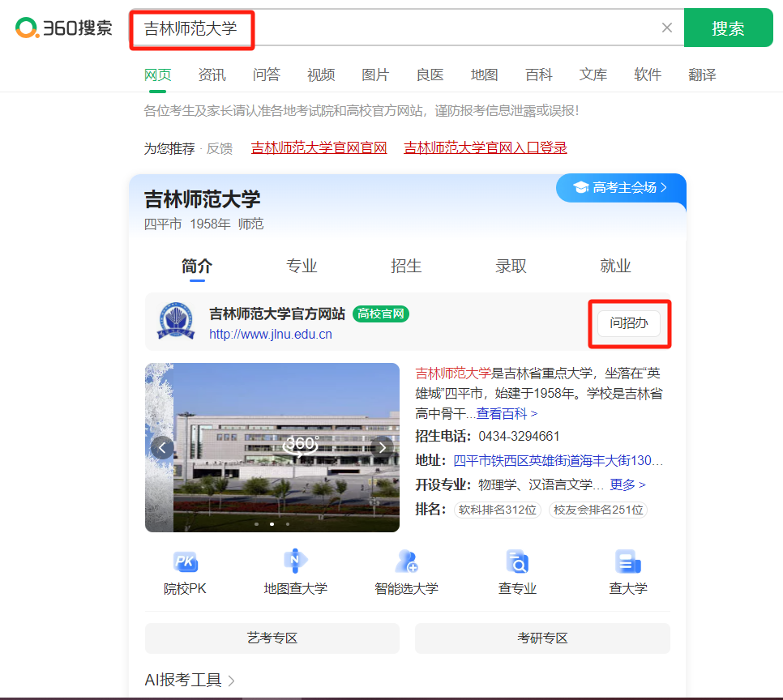Click the red 吉林师范大学 description text
The width and height of the screenshot is (783, 700).
pyautogui.click(x=453, y=373)
